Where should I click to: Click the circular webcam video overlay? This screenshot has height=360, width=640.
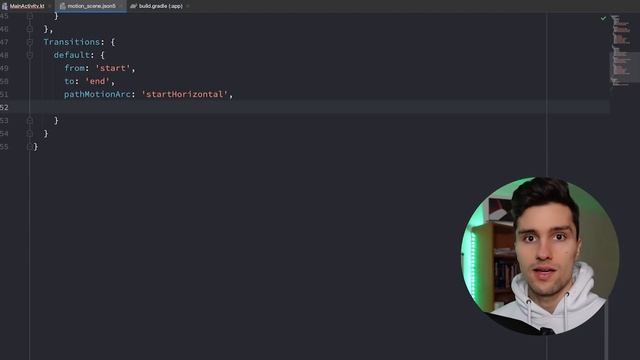[x=540, y=256]
